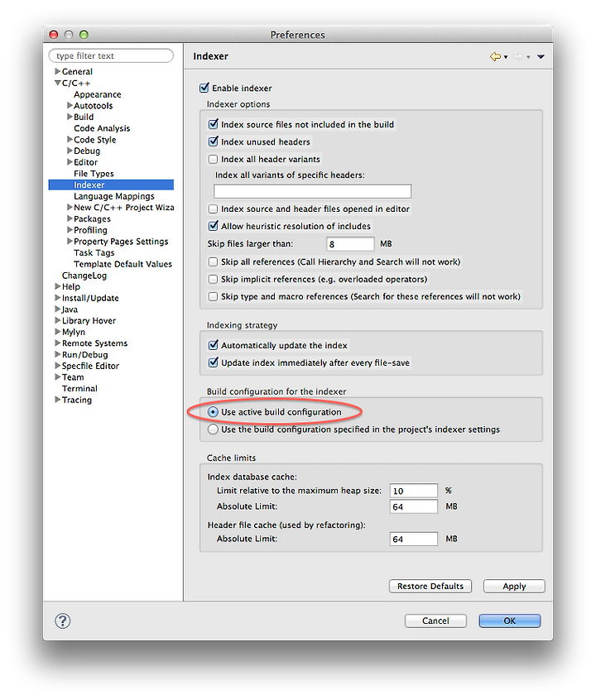596x700 pixels.
Task: Enable Skip implicit references checkbox
Action: click(x=213, y=279)
